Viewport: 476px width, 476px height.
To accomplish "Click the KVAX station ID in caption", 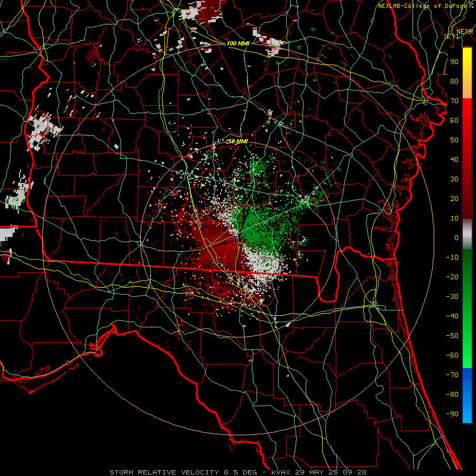I will [281, 472].
